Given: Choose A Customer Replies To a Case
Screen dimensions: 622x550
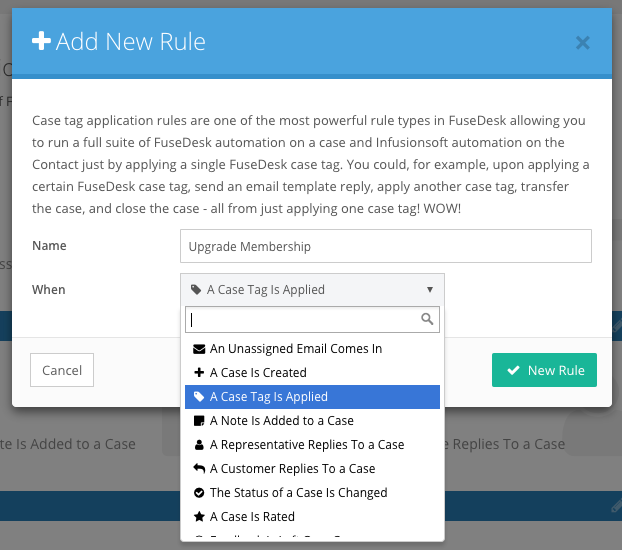Looking at the screenshot, I should point(312,469).
